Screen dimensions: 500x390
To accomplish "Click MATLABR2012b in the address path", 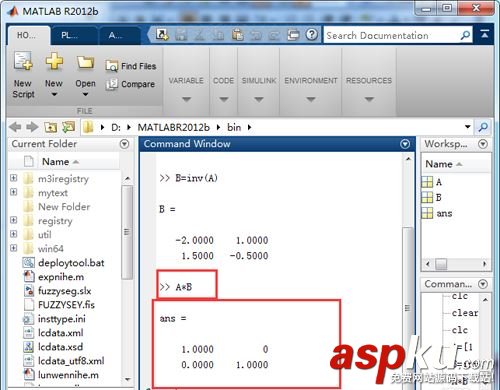I will coord(174,127).
